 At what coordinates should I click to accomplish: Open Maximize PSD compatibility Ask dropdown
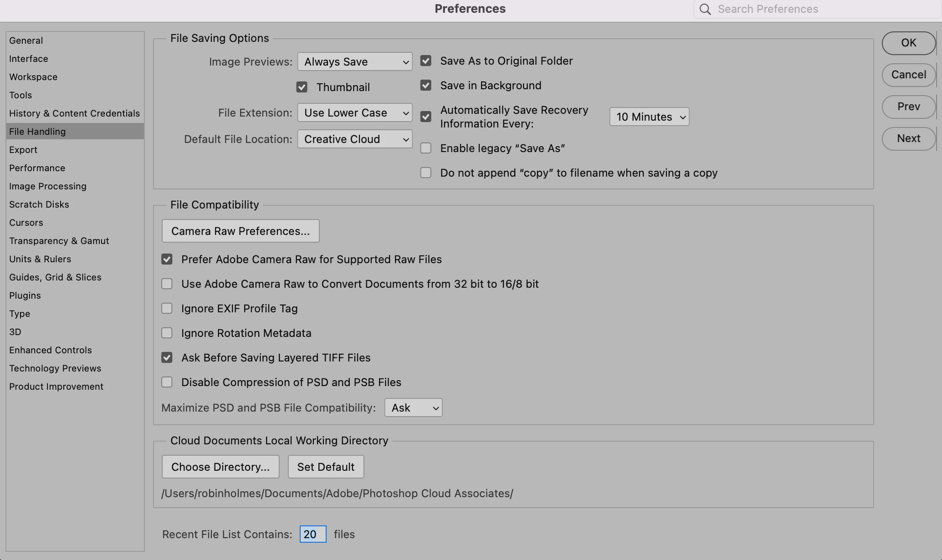413,408
